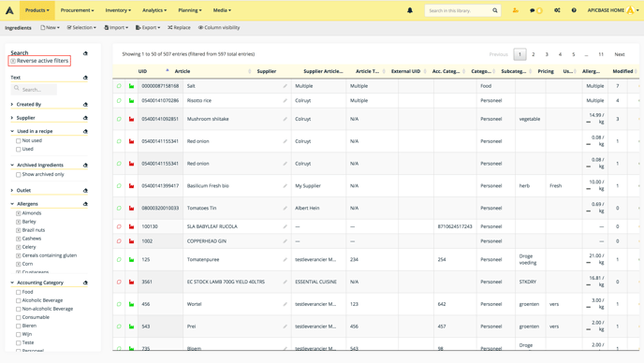
Task: Clear the Accounting Category filter icon
Action: pyautogui.click(x=85, y=283)
